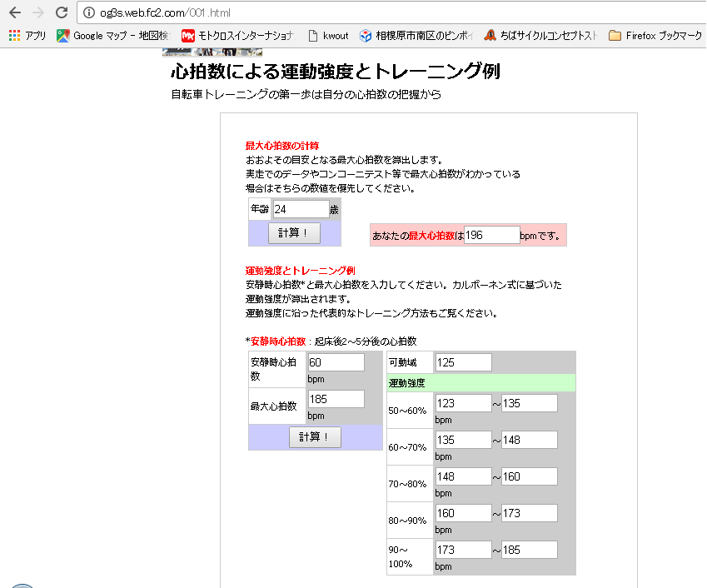The height and width of the screenshot is (588, 707).
Task: Click 90～100% lower field showing 173
Action: [464, 550]
